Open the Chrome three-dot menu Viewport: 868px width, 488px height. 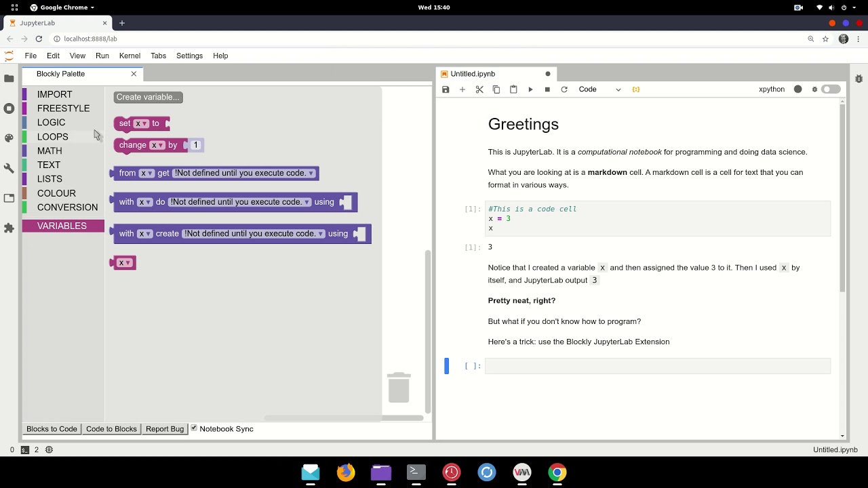pyautogui.click(x=858, y=39)
